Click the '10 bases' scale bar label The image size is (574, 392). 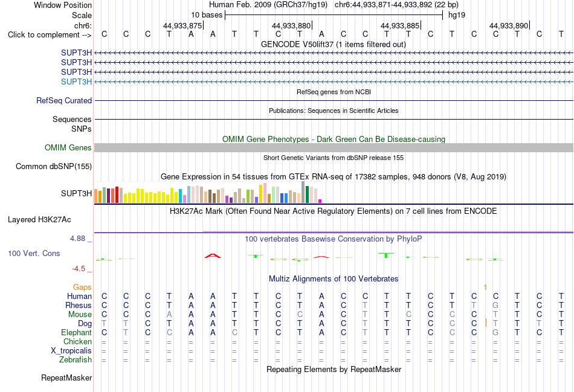coord(207,15)
